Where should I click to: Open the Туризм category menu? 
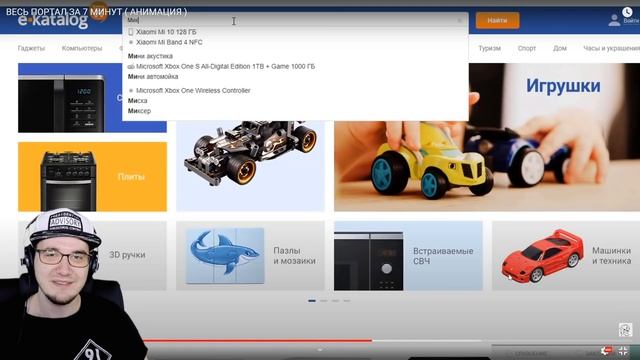(489, 48)
